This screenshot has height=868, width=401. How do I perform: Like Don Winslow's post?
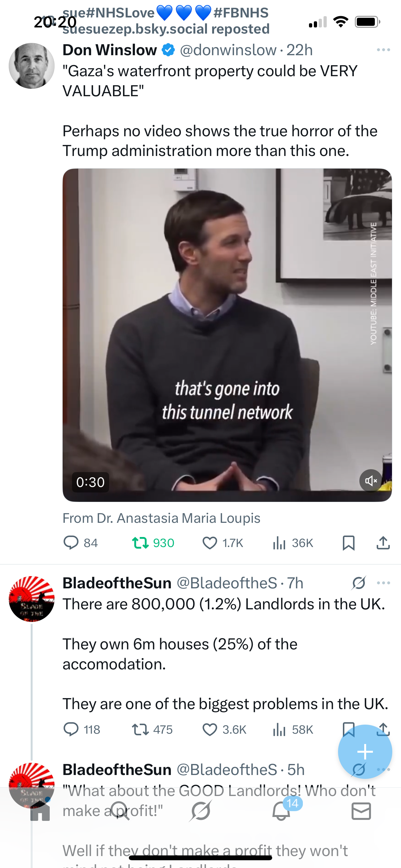(223, 543)
